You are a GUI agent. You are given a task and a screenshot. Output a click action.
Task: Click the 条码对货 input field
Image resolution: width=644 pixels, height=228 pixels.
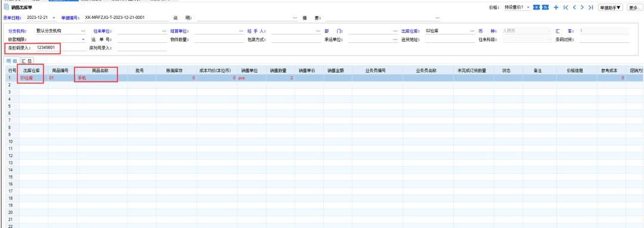605,40
